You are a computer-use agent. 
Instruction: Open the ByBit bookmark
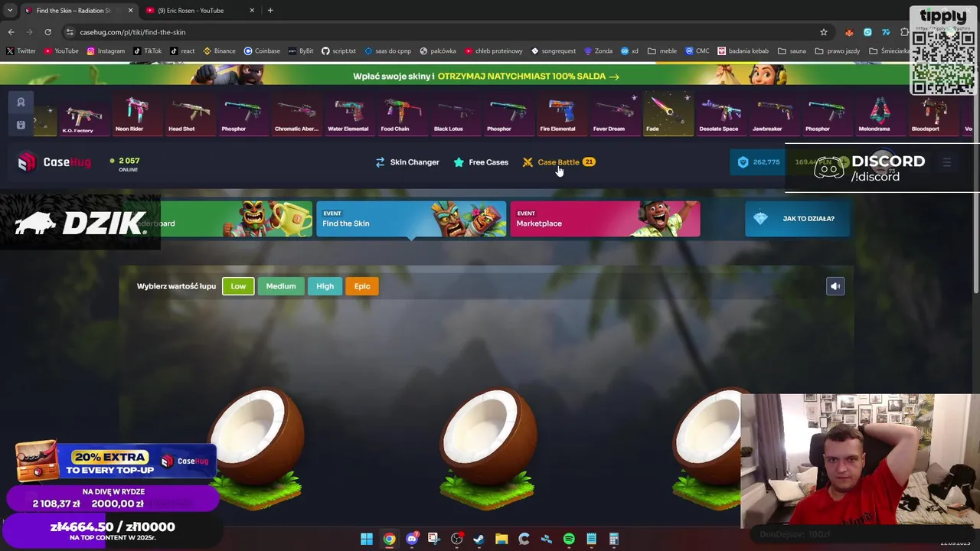[x=301, y=51]
